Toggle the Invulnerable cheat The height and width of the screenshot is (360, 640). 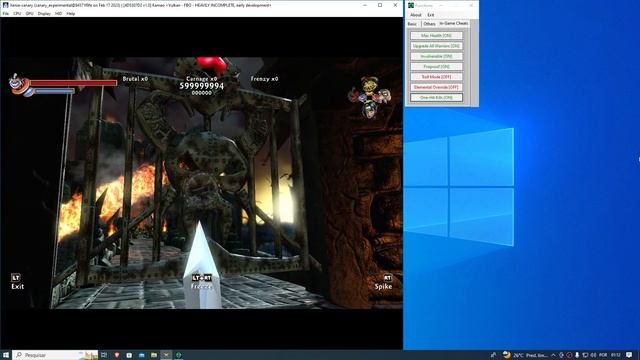tap(436, 56)
